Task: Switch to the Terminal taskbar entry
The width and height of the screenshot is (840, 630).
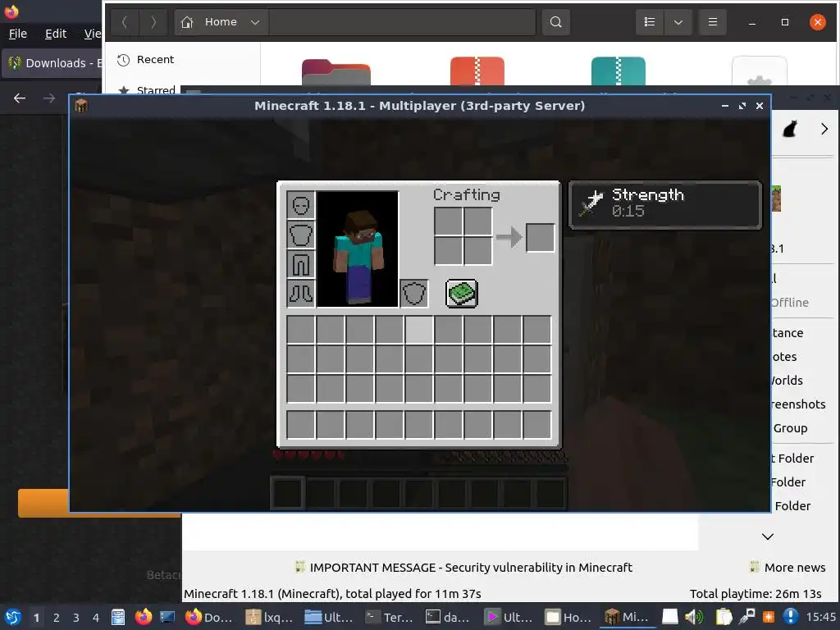Action: [390, 617]
